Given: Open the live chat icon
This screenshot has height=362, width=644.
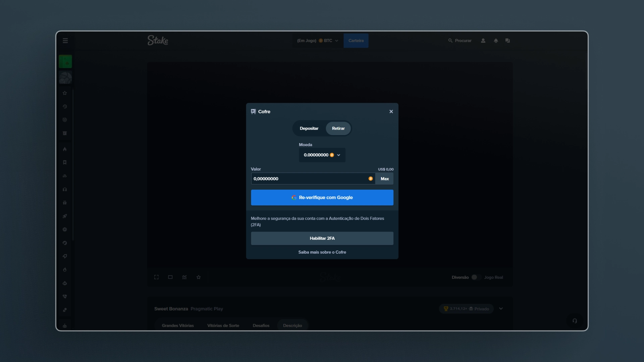Looking at the screenshot, I should [507, 41].
